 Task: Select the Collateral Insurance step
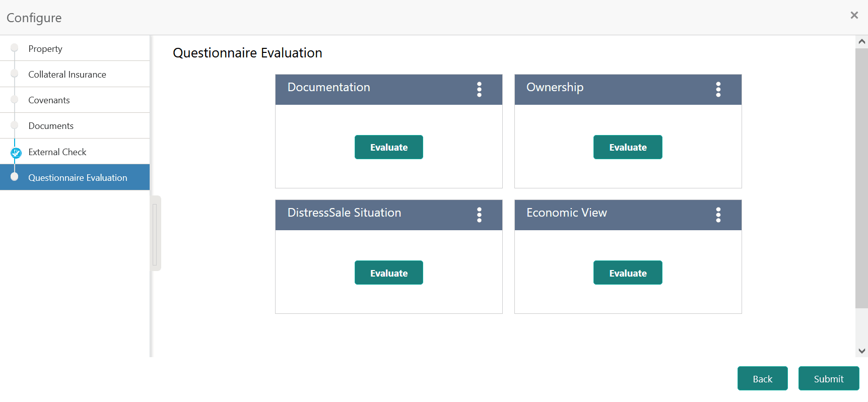click(67, 74)
